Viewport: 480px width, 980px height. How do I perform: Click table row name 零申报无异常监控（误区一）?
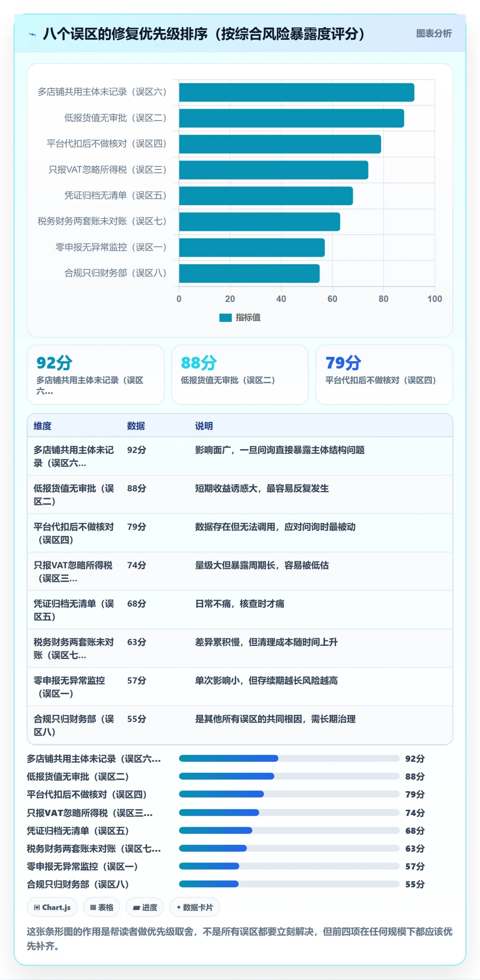69,687
